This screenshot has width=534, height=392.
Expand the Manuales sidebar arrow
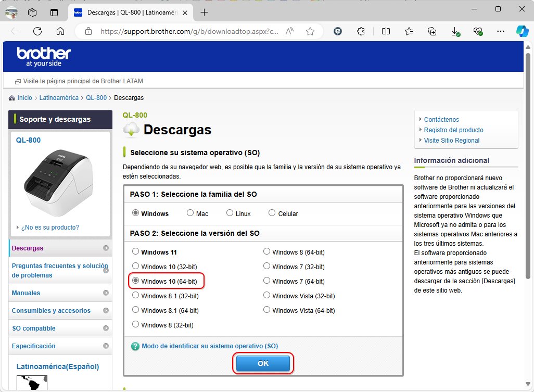tap(106, 293)
